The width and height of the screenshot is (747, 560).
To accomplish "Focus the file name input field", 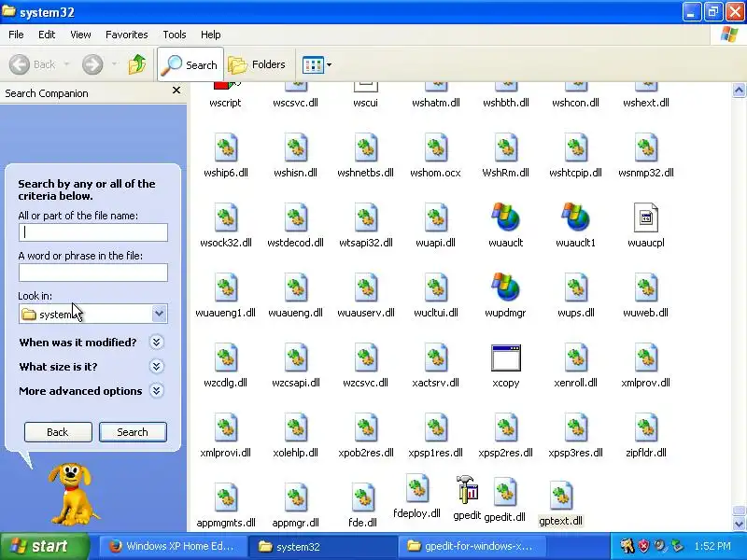I will tap(93, 232).
